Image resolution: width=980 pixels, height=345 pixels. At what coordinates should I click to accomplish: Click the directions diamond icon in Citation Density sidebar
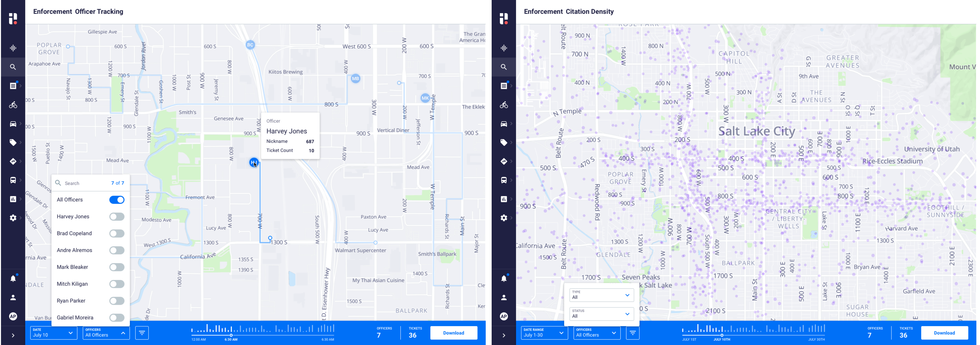504,161
